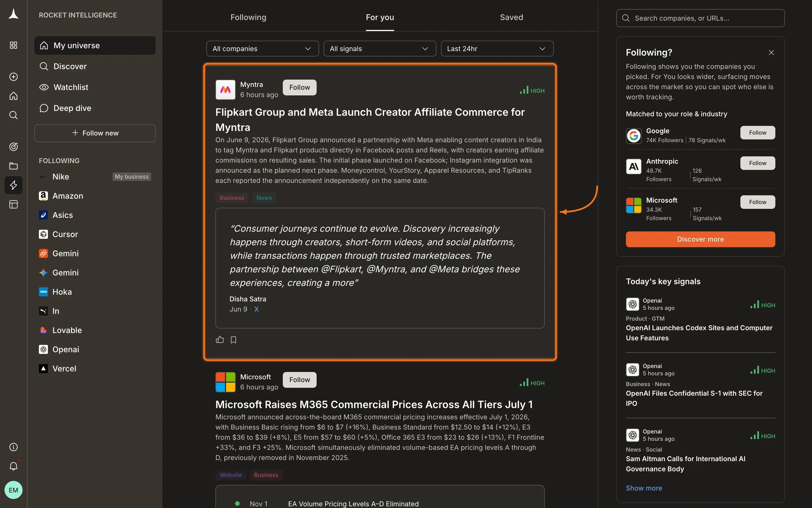Follow Google in suggestions
The height and width of the screenshot is (508, 812).
click(x=757, y=133)
